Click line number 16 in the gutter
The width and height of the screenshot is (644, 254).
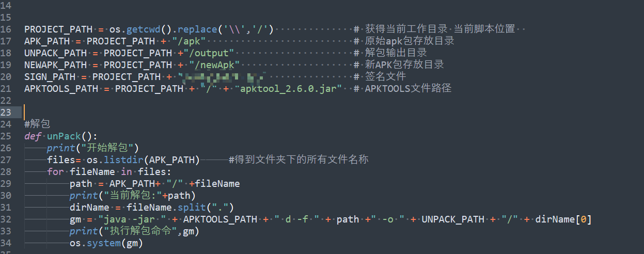pyautogui.click(x=6, y=29)
